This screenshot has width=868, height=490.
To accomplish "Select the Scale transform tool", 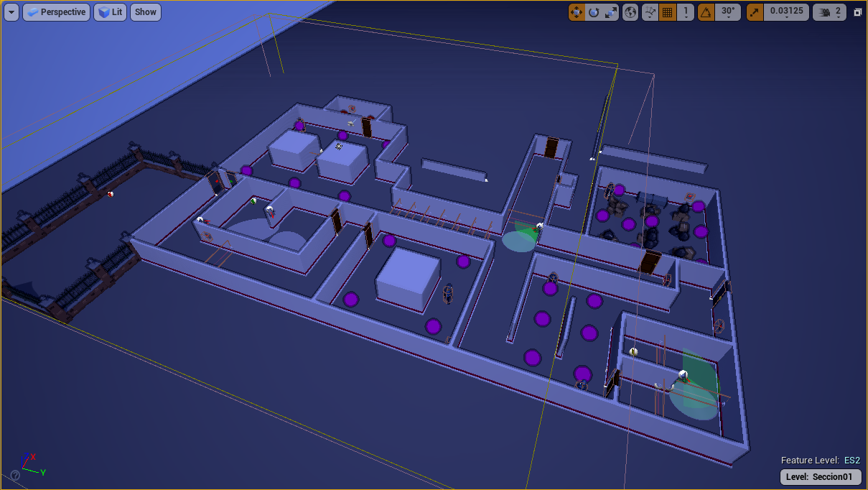I will [x=610, y=12].
